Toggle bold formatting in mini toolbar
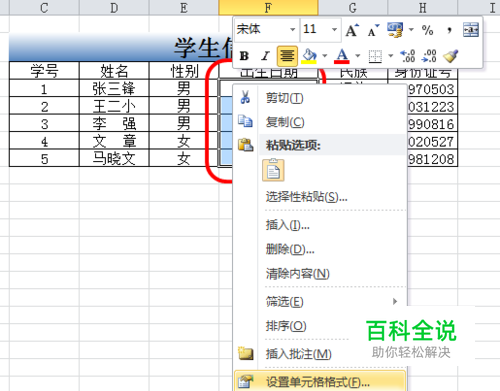This screenshot has height=391, width=500. tap(244, 56)
